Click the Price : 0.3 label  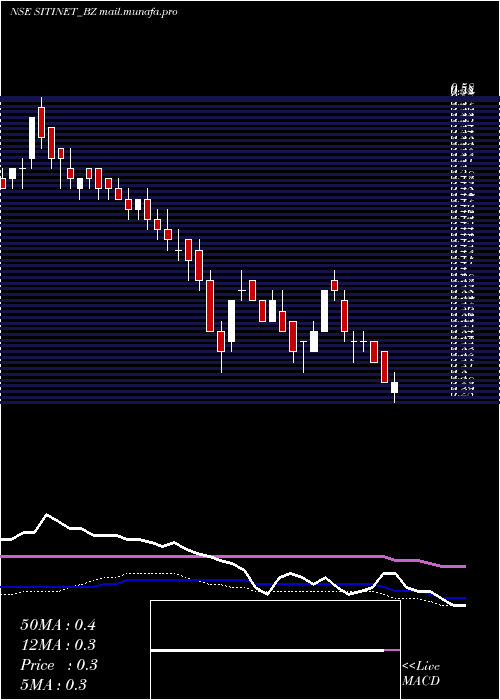pyautogui.click(x=58, y=665)
